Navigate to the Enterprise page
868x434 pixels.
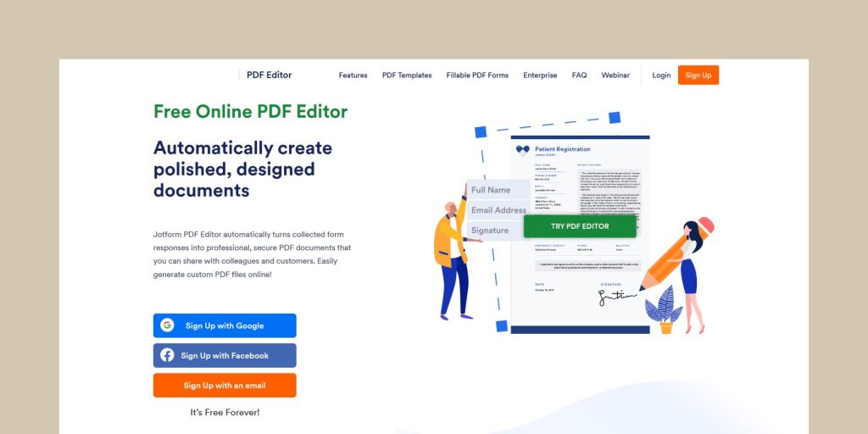[540, 75]
